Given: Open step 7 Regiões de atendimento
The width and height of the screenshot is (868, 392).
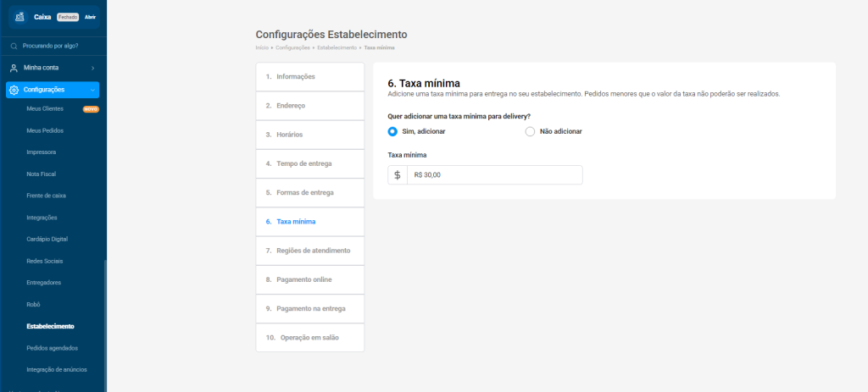Looking at the screenshot, I should (x=309, y=251).
